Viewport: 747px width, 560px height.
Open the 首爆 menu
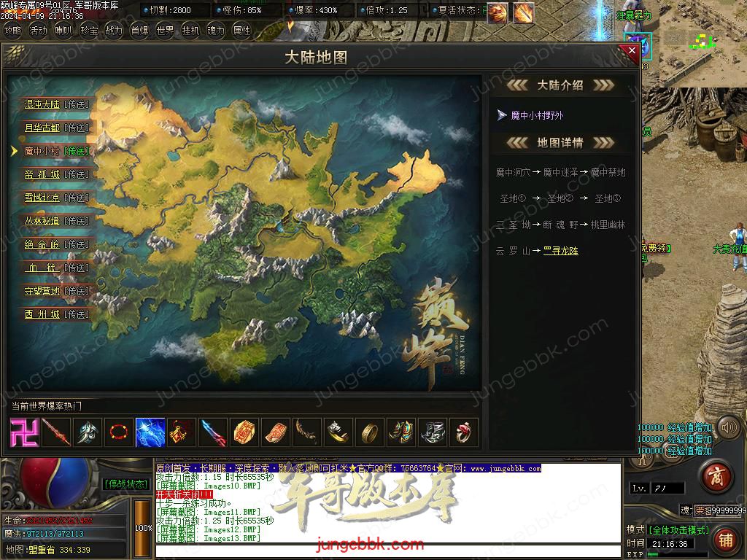click(139, 31)
